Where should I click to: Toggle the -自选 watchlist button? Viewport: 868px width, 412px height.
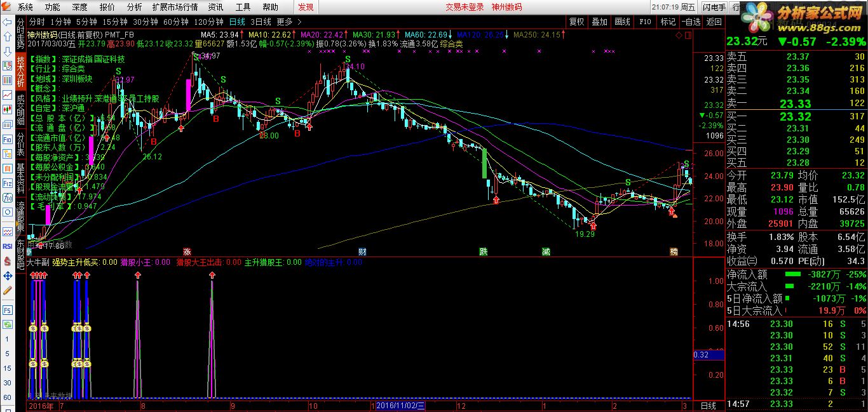tap(691, 22)
